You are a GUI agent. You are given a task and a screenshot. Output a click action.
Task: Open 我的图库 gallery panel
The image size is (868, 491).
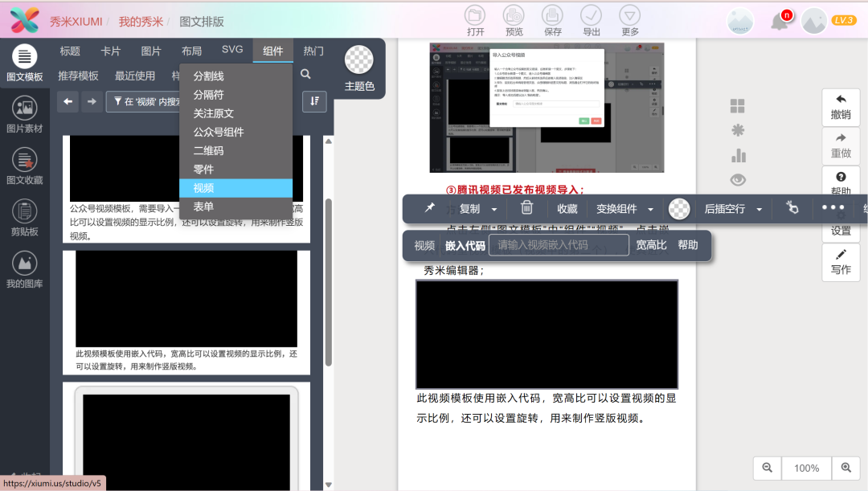tap(24, 269)
